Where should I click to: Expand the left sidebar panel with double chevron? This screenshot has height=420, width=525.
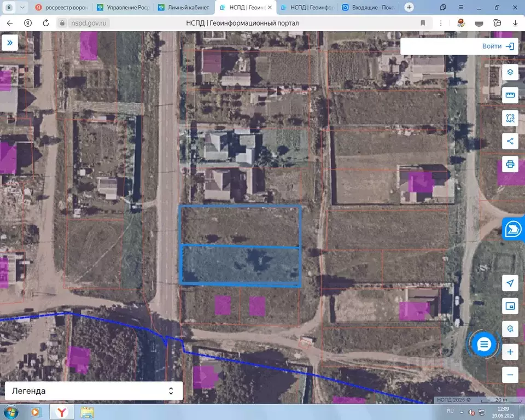click(10, 43)
